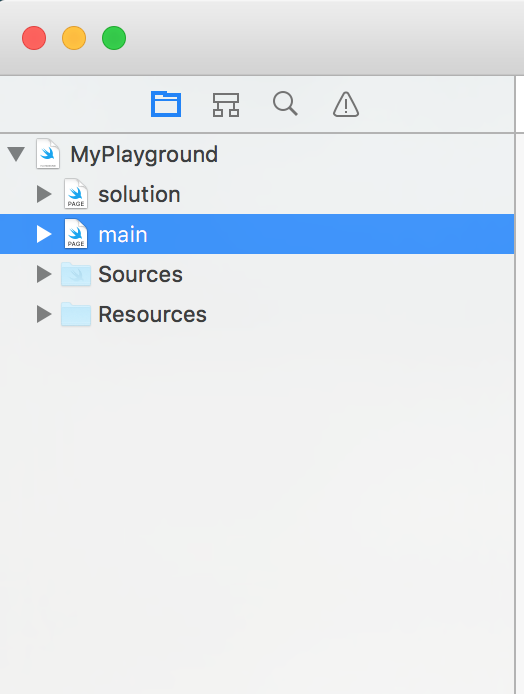The width and height of the screenshot is (524, 694).
Task: Select the solution page label
Action: (139, 194)
